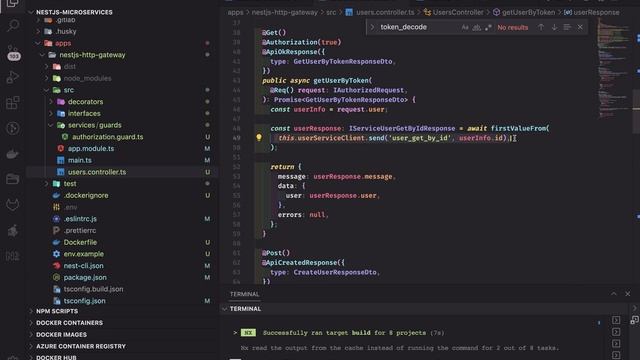Image resolution: width=640 pixels, height=360 pixels.
Task: Click the apps breadcrumb segment
Action: tap(236, 12)
